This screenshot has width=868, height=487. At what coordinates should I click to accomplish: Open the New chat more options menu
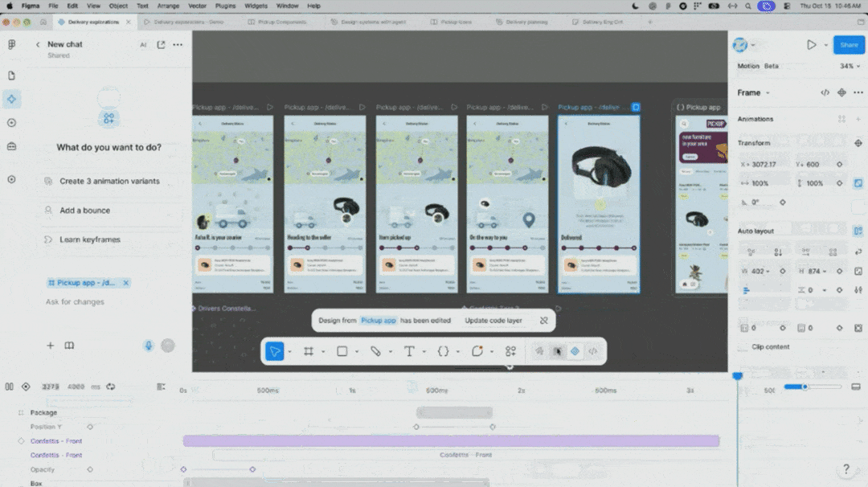click(x=178, y=44)
